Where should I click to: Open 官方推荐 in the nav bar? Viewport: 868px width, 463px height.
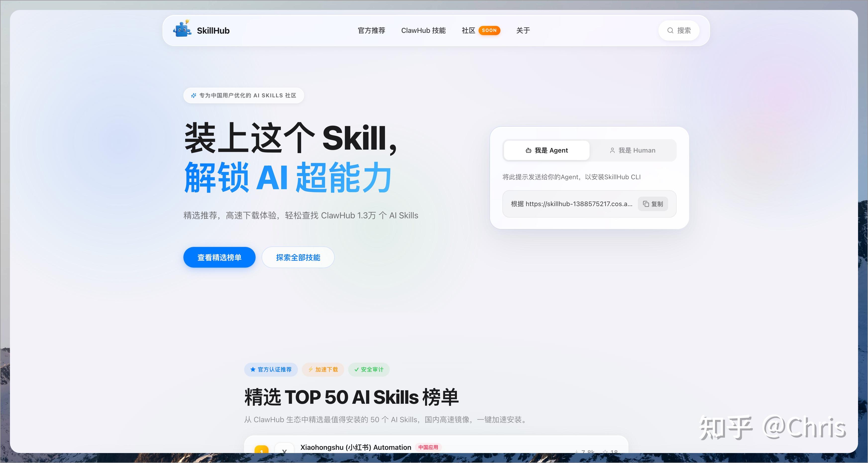[371, 31]
